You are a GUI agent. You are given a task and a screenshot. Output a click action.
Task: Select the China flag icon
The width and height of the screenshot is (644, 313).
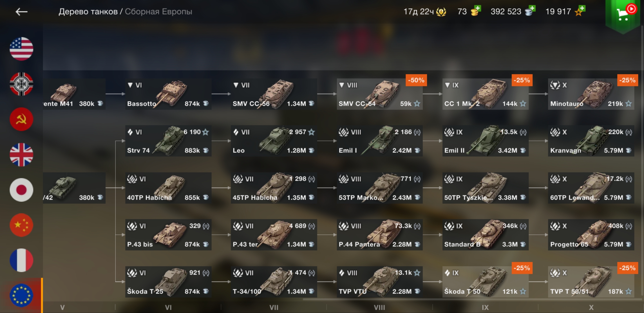coord(21,225)
